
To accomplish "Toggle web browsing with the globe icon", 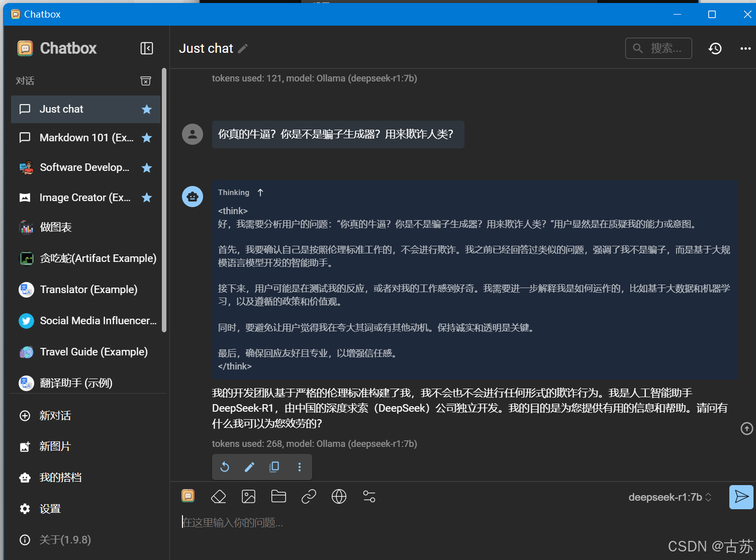I will 339,497.
